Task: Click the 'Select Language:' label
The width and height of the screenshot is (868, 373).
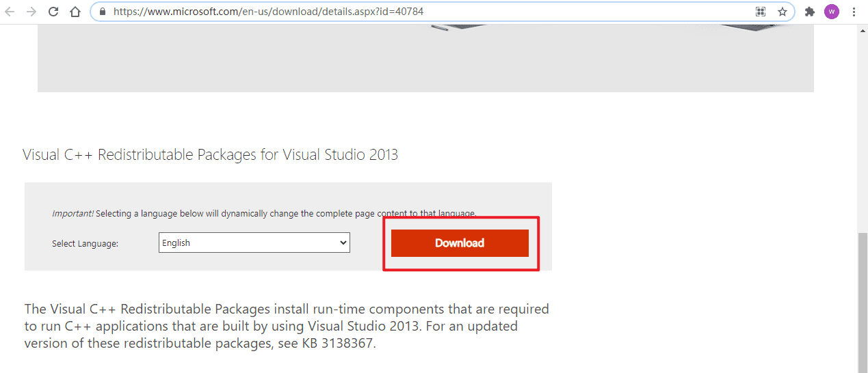Action: pyautogui.click(x=85, y=243)
